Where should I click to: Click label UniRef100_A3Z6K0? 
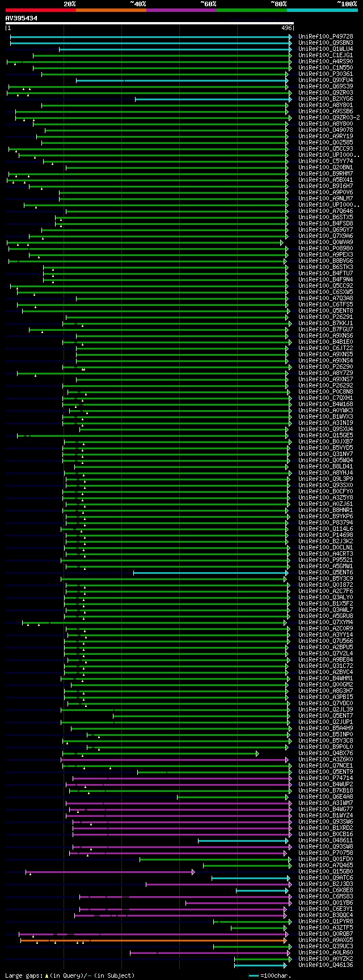point(326,759)
